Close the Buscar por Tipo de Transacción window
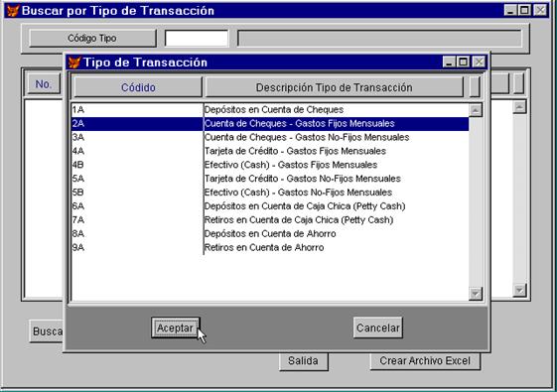557x392 pixels. pyautogui.click(x=540, y=10)
